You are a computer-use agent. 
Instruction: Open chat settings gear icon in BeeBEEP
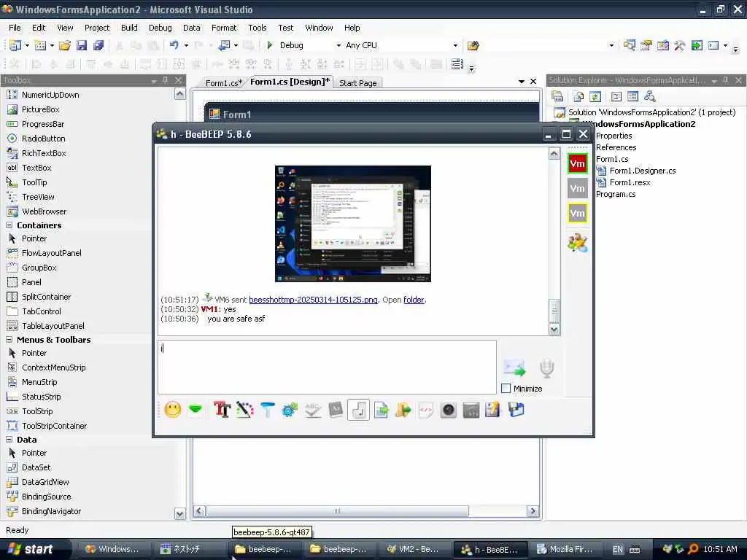click(290, 410)
